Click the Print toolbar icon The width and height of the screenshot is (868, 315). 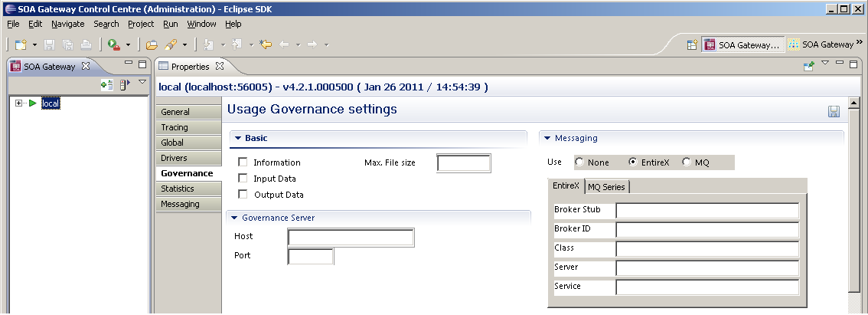coord(85,44)
